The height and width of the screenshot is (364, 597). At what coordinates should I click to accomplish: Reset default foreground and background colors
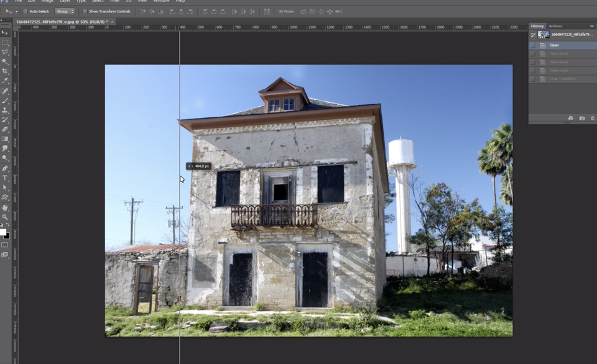tap(2, 225)
